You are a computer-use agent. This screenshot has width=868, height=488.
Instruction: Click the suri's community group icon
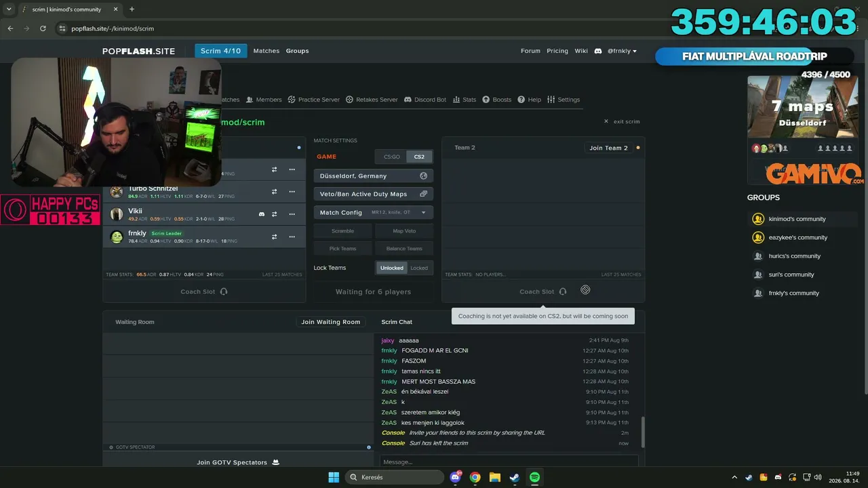pos(758,274)
